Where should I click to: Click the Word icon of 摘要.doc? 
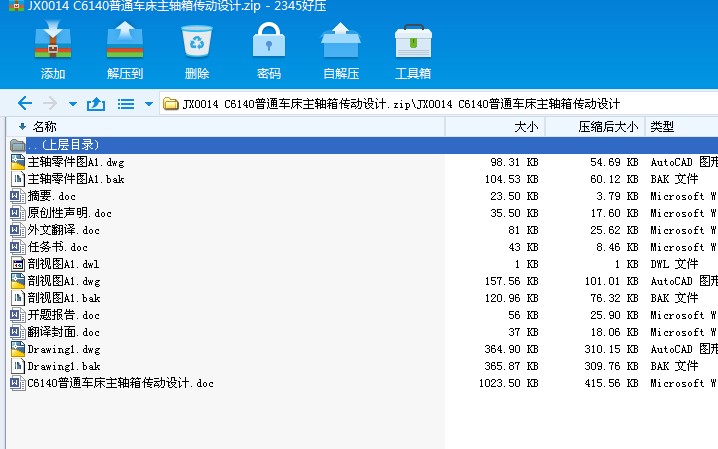pos(17,196)
